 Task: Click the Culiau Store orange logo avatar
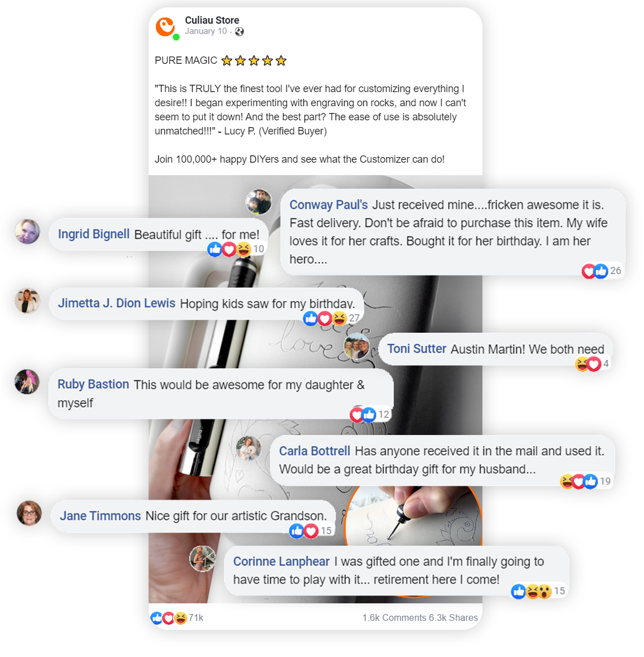[x=166, y=27]
